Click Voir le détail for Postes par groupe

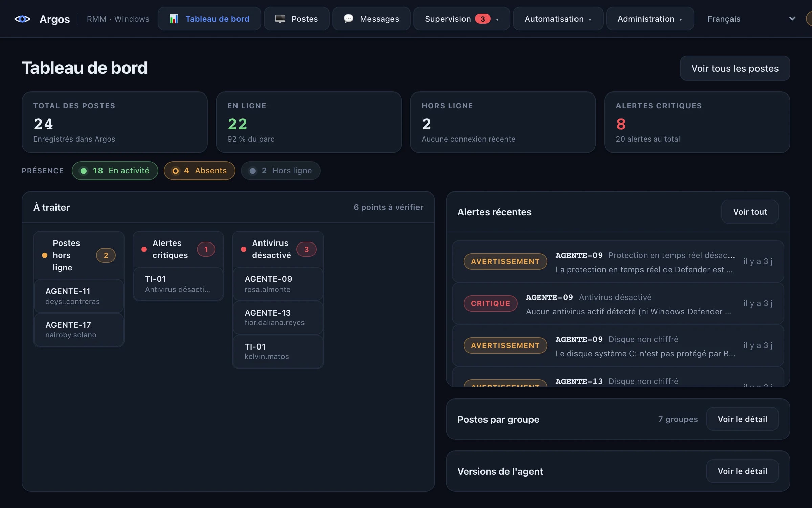742,419
